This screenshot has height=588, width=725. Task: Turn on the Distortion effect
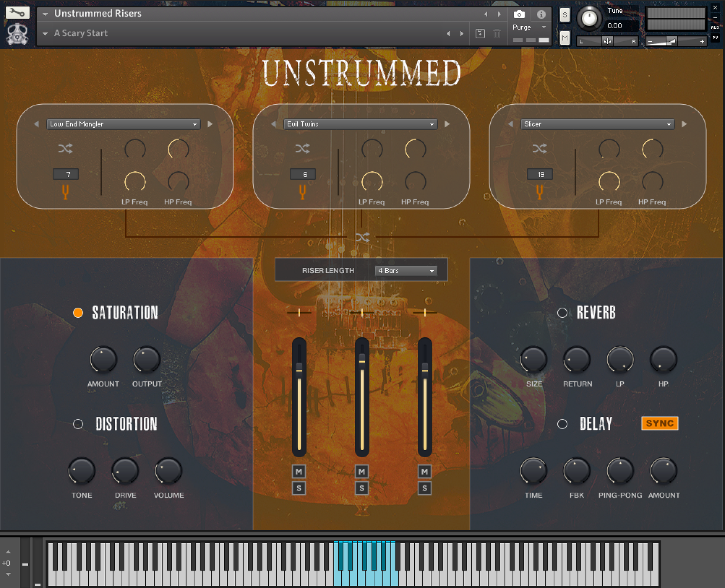[78, 424]
